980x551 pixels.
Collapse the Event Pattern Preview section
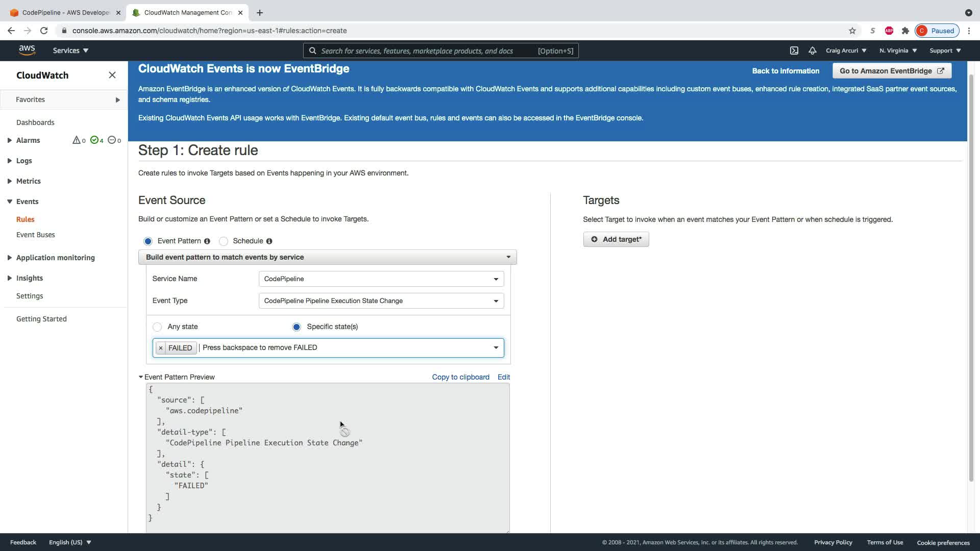pos(141,377)
